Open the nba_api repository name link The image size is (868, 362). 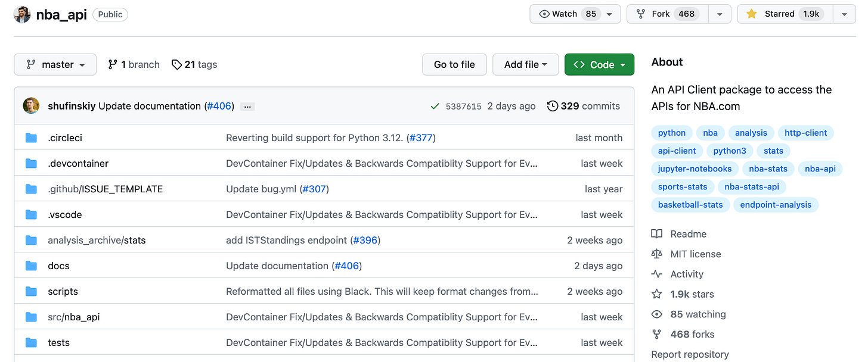coord(61,14)
